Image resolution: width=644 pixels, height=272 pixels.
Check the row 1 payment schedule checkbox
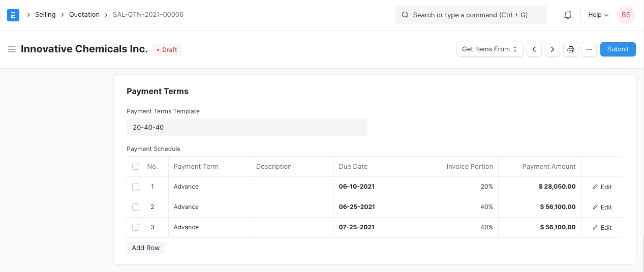[136, 187]
